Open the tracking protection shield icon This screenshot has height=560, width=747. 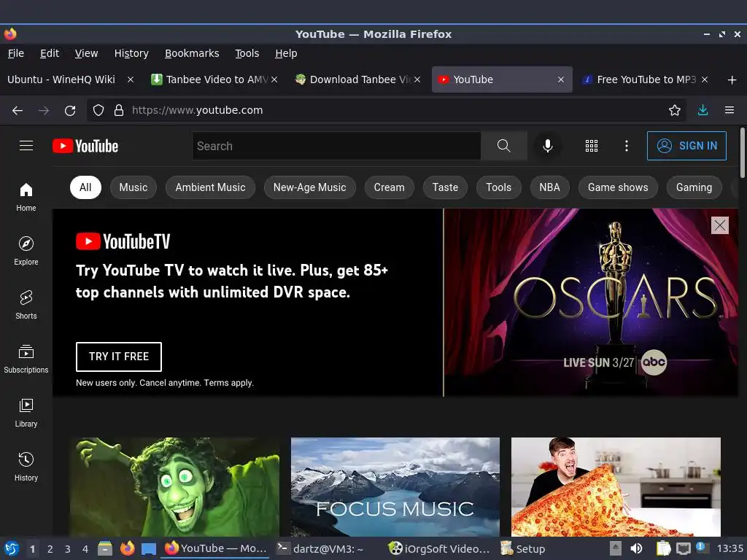click(98, 111)
